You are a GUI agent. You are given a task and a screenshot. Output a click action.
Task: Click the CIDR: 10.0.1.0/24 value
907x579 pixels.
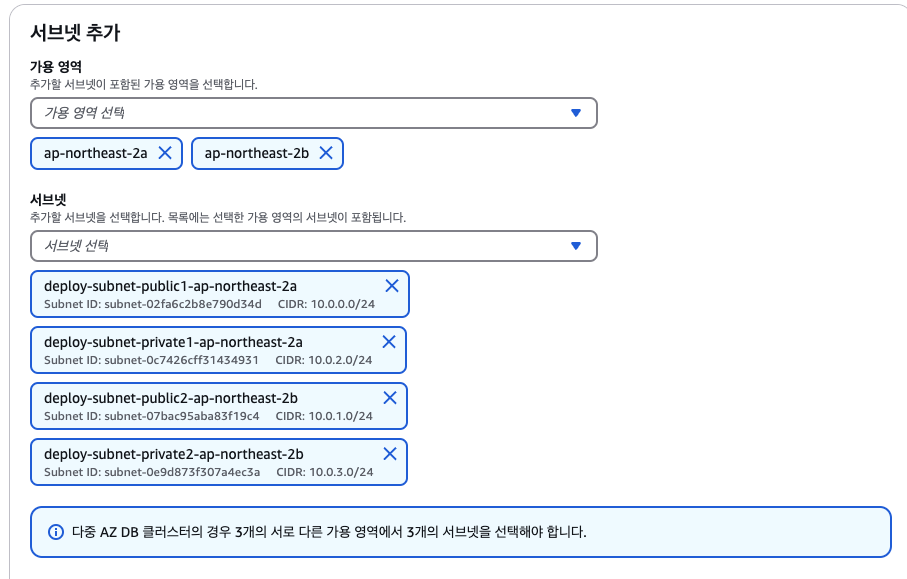pyautogui.click(x=324, y=416)
